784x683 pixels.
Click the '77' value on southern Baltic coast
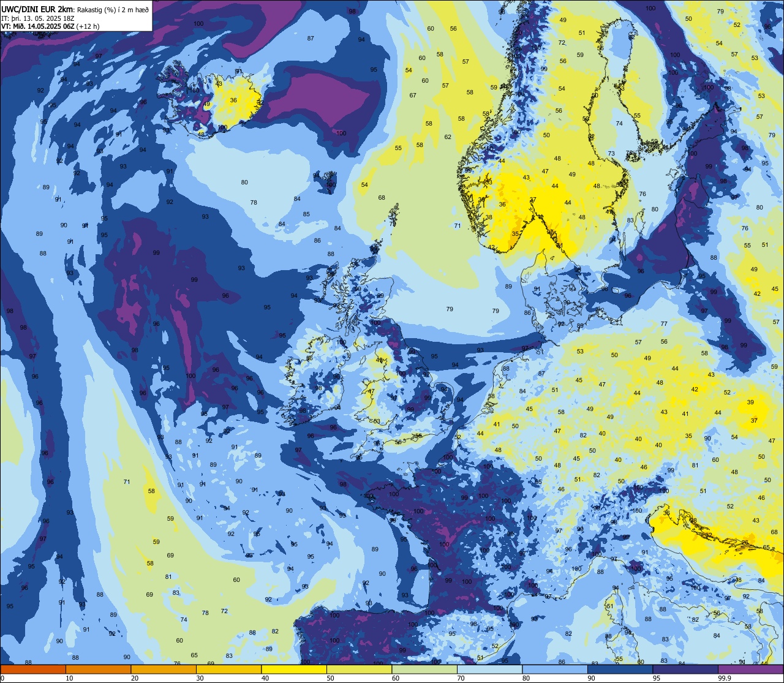click(x=664, y=323)
